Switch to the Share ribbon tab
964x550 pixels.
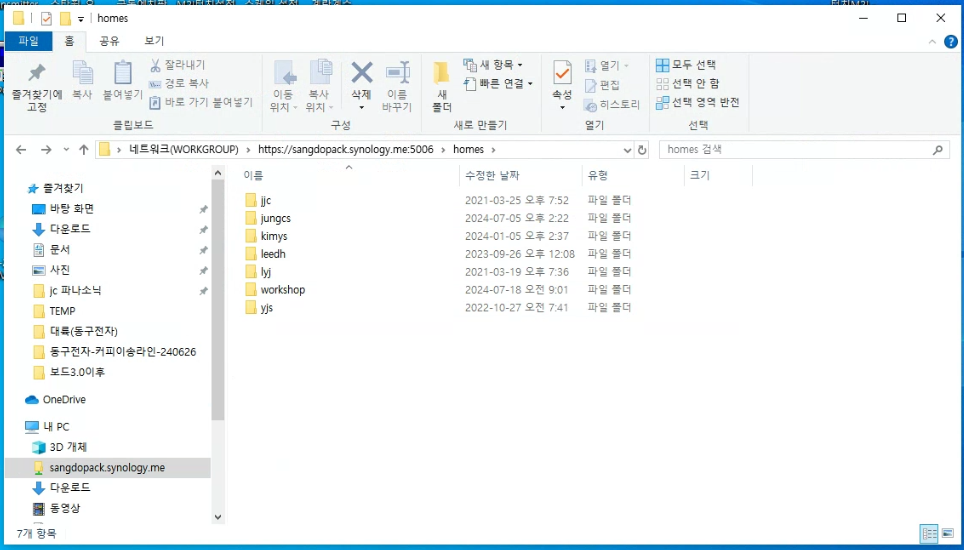coord(109,41)
